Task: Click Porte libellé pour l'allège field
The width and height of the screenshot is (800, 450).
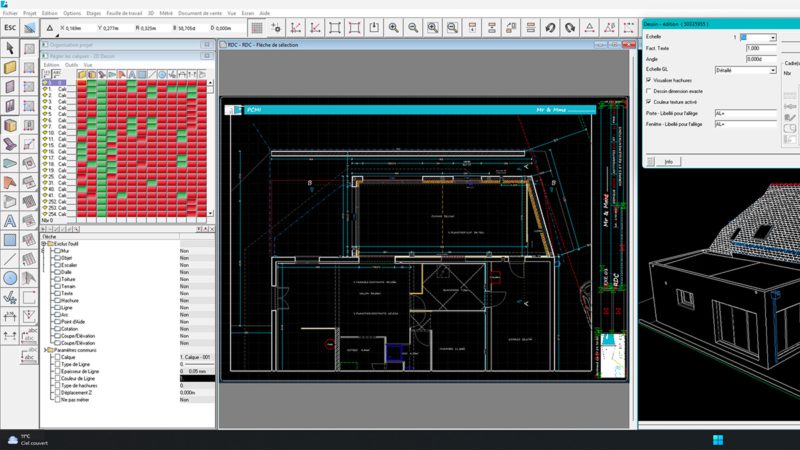Action: coord(745,113)
